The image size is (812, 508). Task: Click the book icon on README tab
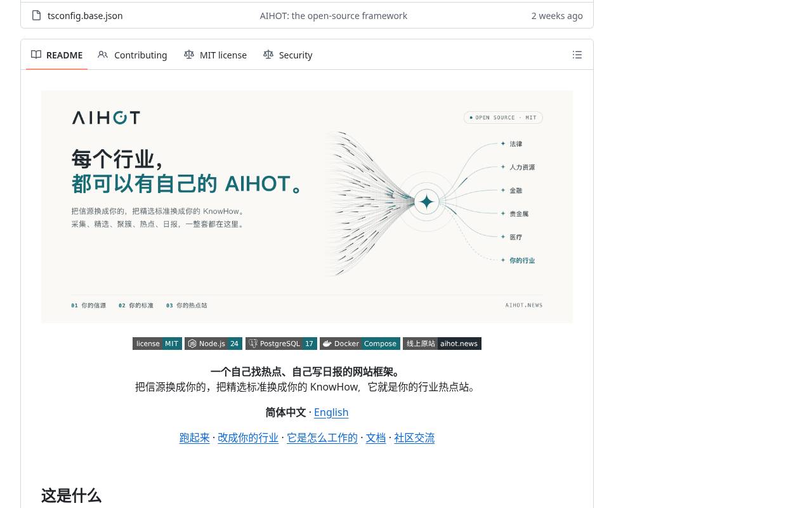(36, 55)
